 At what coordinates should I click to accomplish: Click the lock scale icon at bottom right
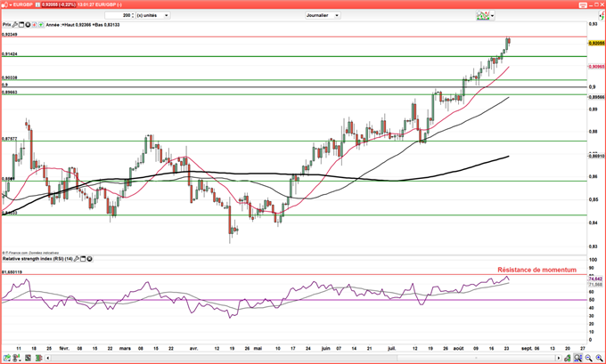[568, 358]
